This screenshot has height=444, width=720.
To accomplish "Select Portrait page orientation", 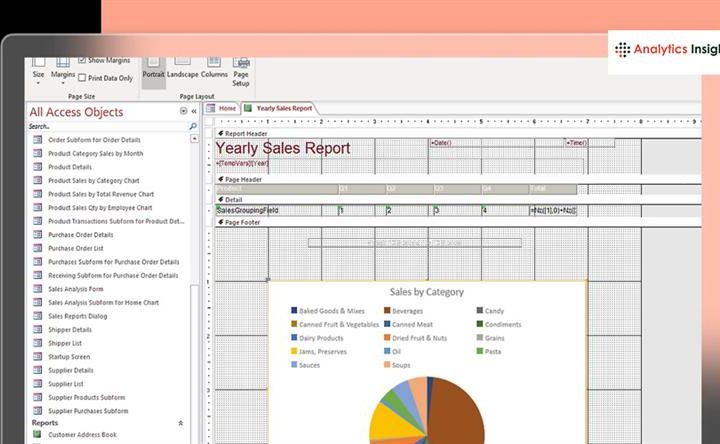I will (x=153, y=70).
